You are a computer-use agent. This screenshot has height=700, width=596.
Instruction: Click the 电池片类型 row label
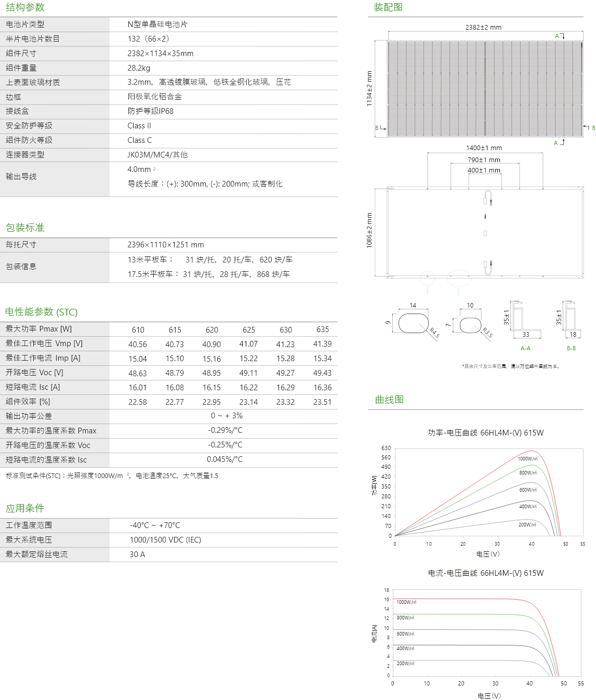(x=25, y=24)
